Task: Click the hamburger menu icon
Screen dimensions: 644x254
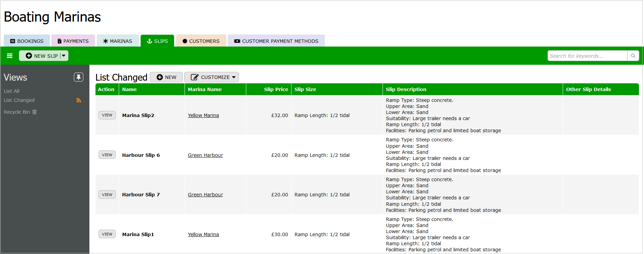Action: 10,56
